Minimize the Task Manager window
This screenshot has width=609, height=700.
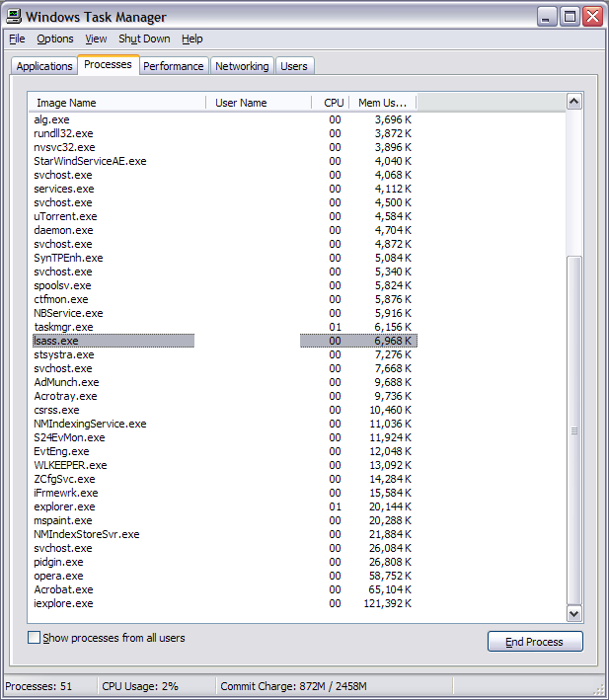pyautogui.click(x=547, y=17)
